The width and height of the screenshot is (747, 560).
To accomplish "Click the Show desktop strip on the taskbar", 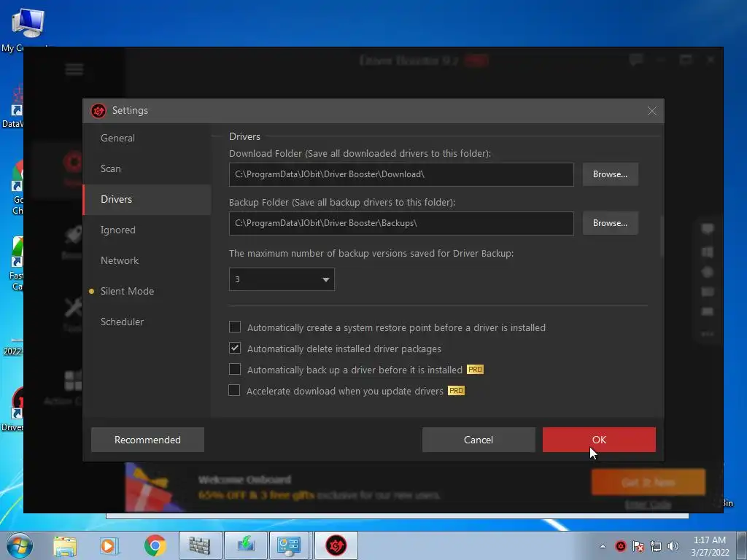I will (742, 545).
